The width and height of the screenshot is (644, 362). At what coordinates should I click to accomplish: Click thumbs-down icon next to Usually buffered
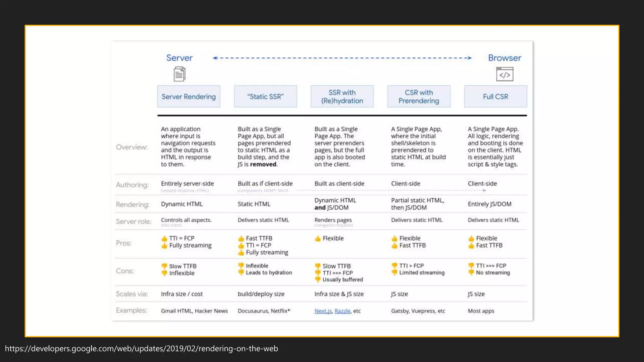point(318,279)
